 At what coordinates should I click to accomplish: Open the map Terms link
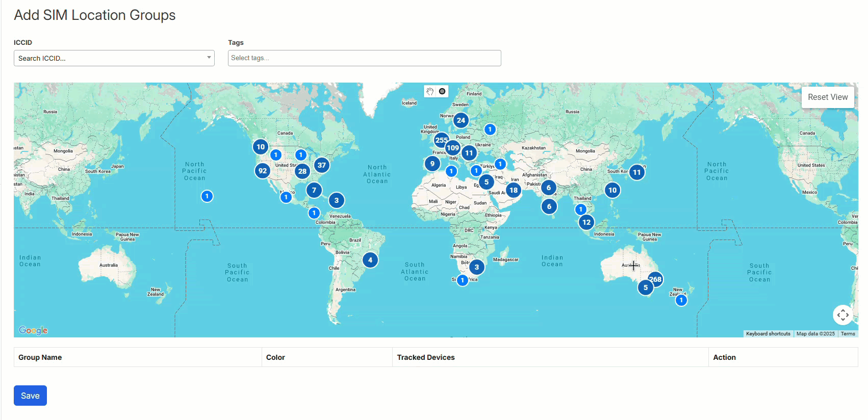point(848,334)
